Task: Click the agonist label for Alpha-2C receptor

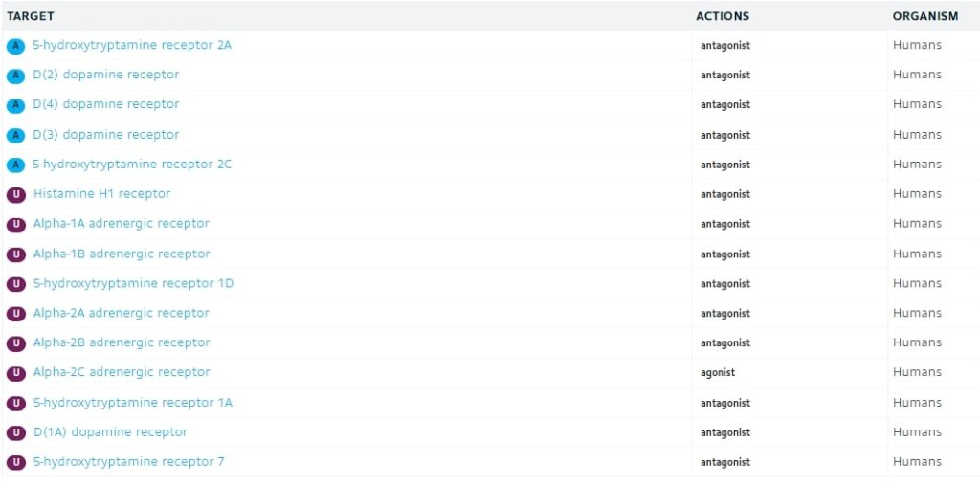Action: [718, 372]
